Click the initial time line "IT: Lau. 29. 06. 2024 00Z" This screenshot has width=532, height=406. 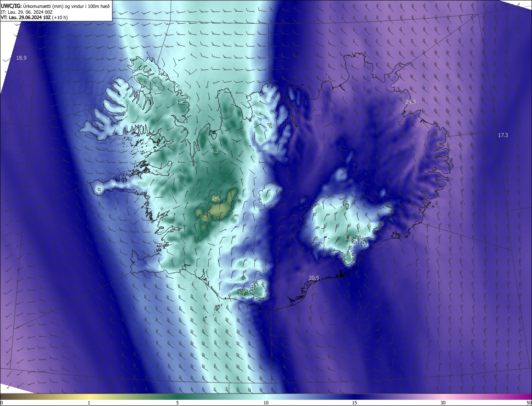[27, 12]
